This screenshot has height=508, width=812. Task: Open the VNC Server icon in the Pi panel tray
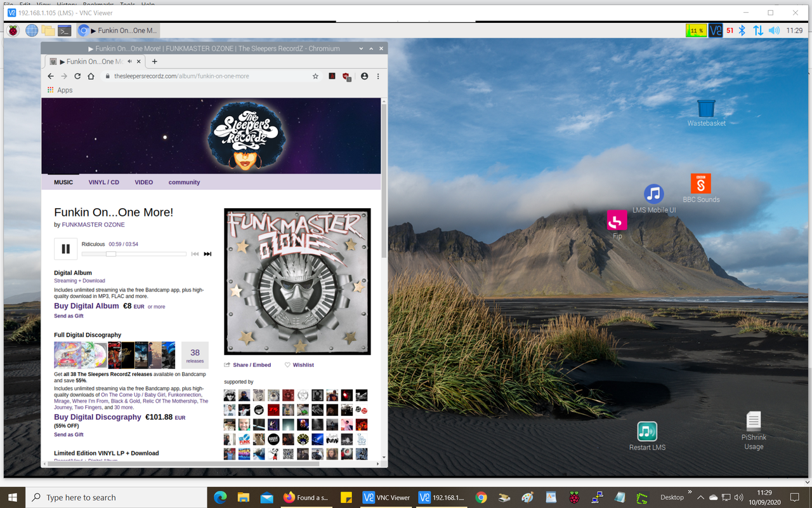[x=716, y=30]
